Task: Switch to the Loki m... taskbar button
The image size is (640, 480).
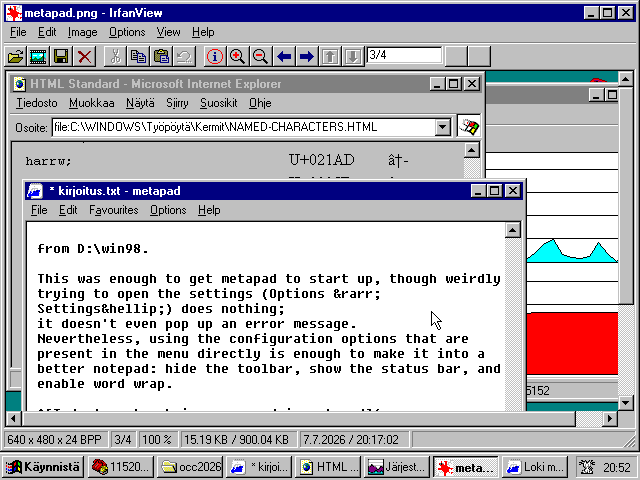Action: point(534,467)
